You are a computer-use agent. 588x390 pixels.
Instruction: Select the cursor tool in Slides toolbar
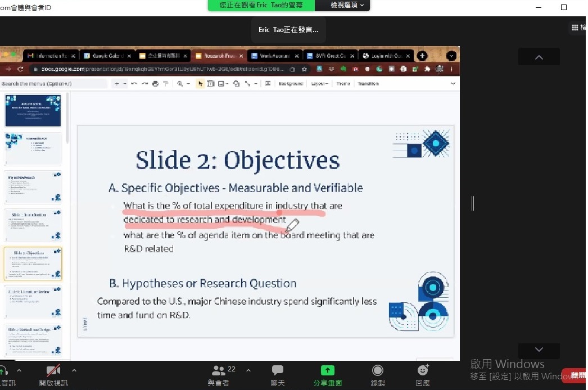pyautogui.click(x=200, y=84)
